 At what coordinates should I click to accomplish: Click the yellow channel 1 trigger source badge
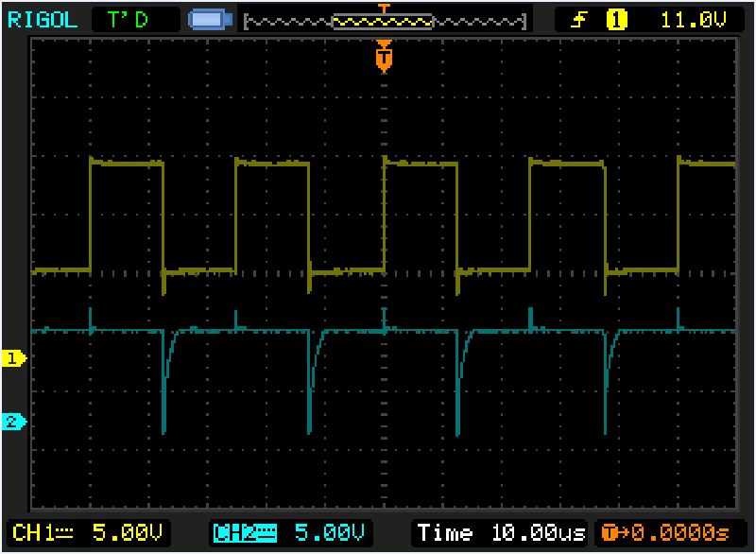[x=616, y=20]
